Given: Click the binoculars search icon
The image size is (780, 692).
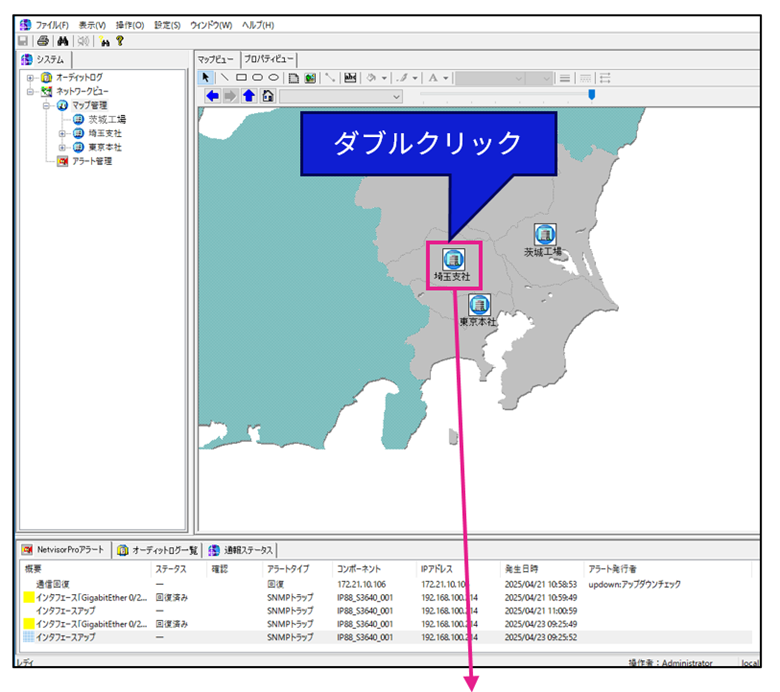Looking at the screenshot, I should click(x=62, y=41).
